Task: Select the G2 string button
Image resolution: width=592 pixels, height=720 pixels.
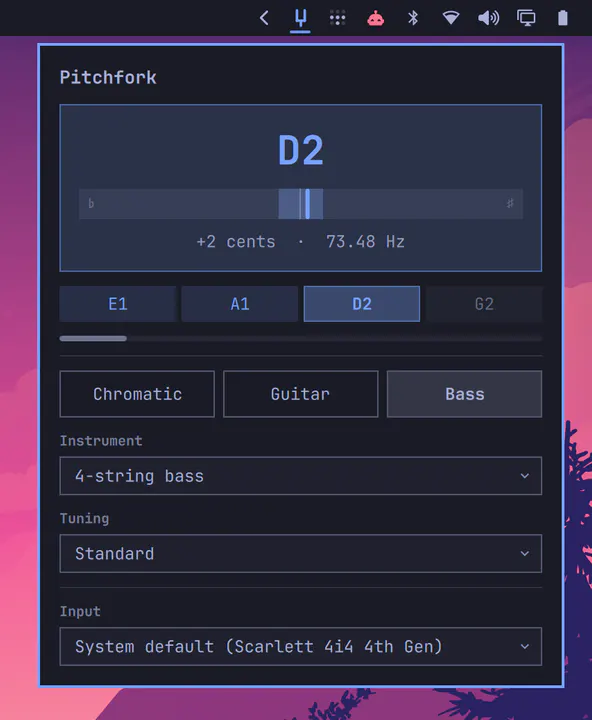Action: [484, 304]
